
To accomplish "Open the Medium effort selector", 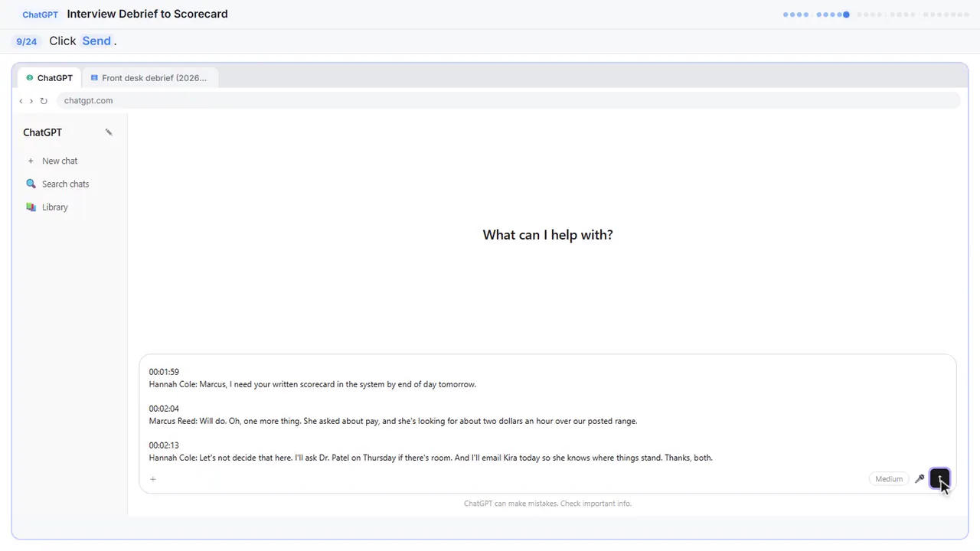I will tap(889, 479).
